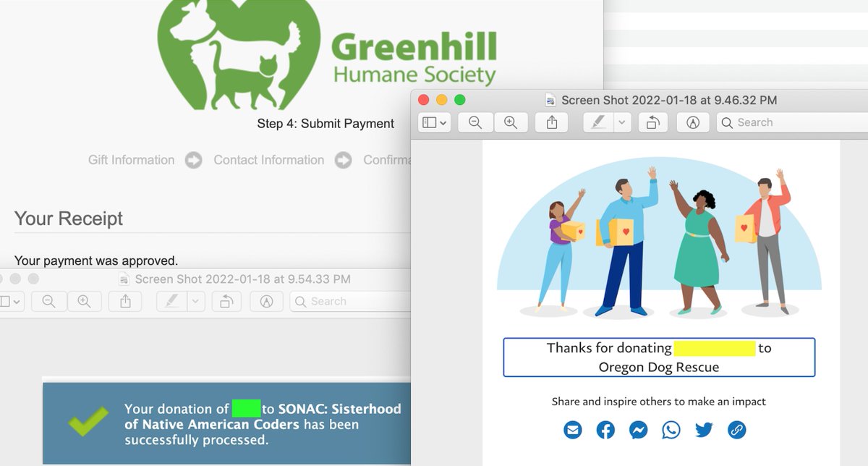Viewport: 868px width, 466px height.
Task: Click the Your Receipt heading
Action: click(69, 219)
